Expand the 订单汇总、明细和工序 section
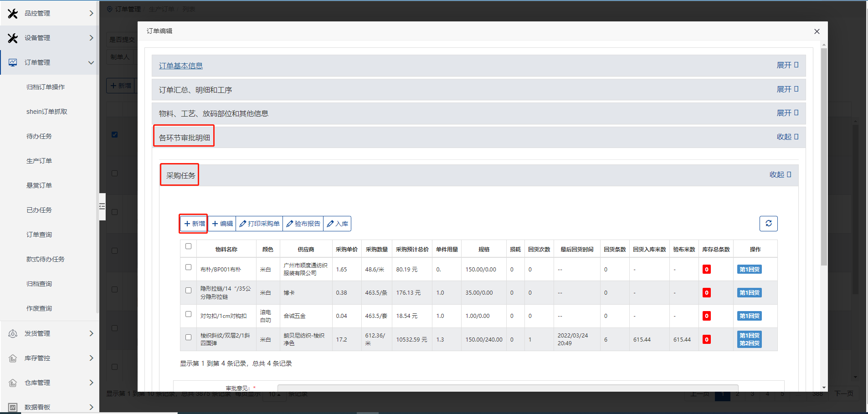This screenshot has width=868, height=414. [x=787, y=89]
